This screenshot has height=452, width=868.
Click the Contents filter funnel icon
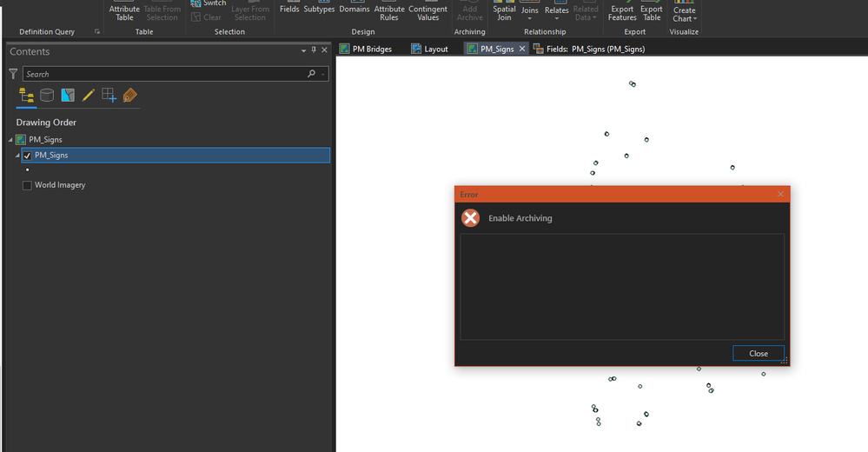pos(13,74)
